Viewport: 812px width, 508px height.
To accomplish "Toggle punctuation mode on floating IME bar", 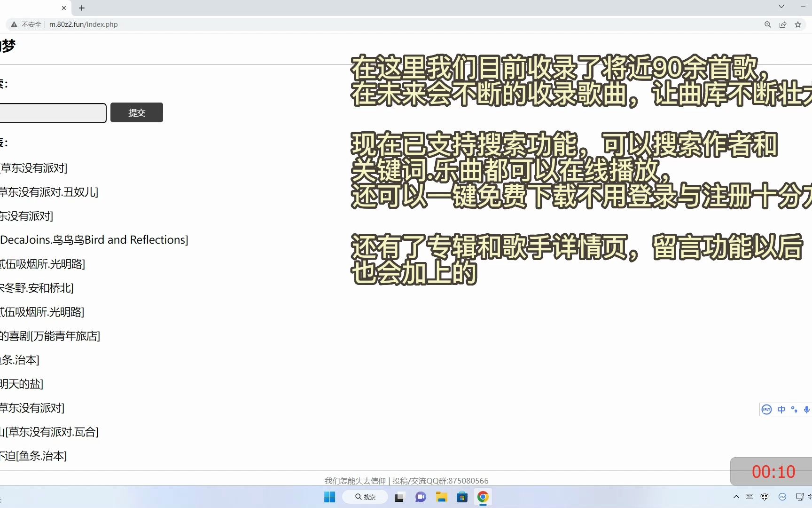I will [x=794, y=410].
